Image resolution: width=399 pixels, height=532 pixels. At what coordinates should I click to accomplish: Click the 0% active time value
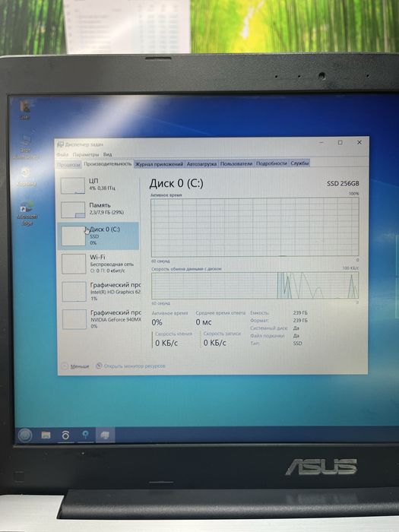[x=157, y=322]
